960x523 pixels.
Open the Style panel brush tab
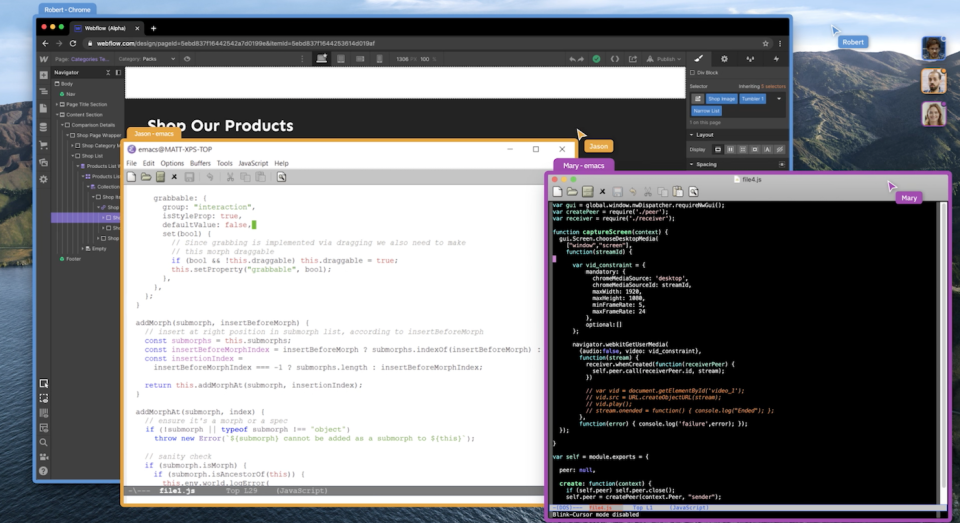coord(699,59)
